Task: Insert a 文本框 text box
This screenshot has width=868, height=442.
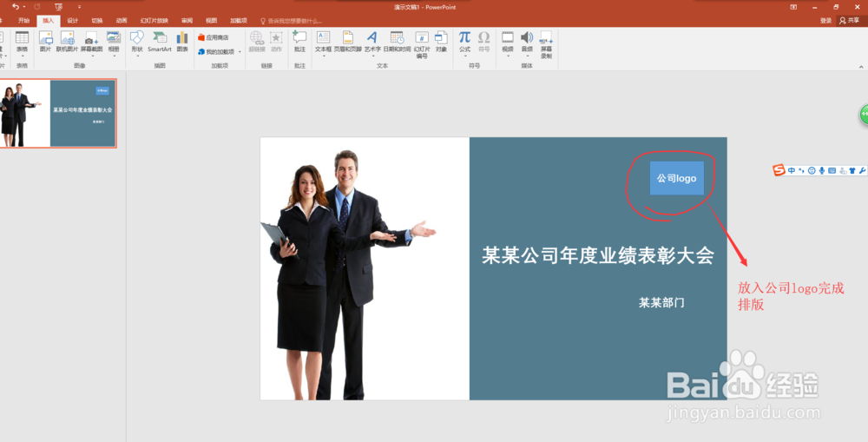Action: (323, 43)
